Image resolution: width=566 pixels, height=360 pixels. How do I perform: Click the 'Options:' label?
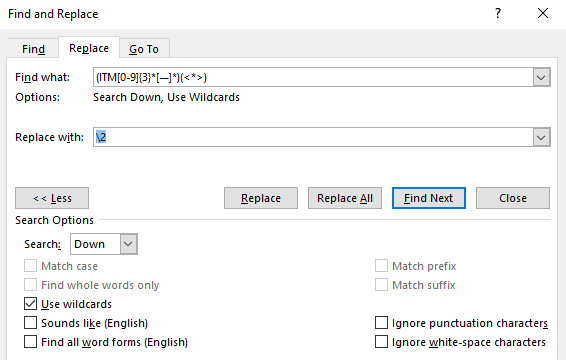[37, 97]
